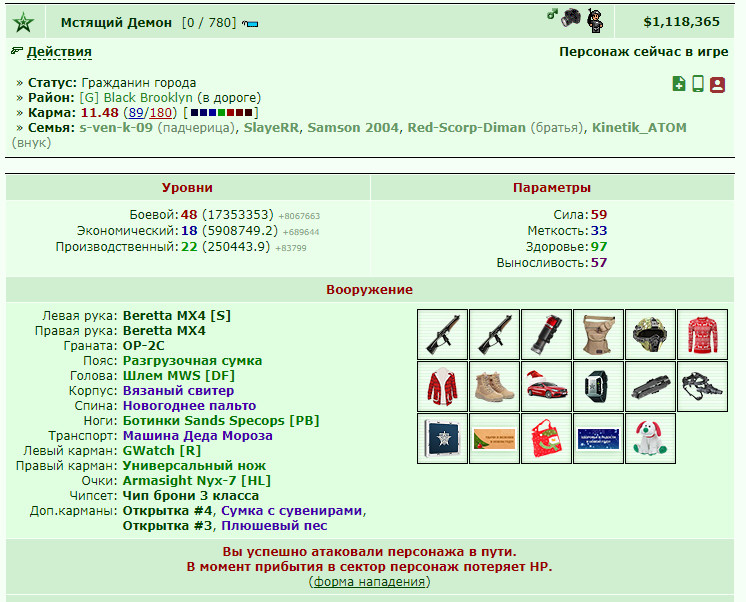Click the green mobile phone icon

click(697, 84)
